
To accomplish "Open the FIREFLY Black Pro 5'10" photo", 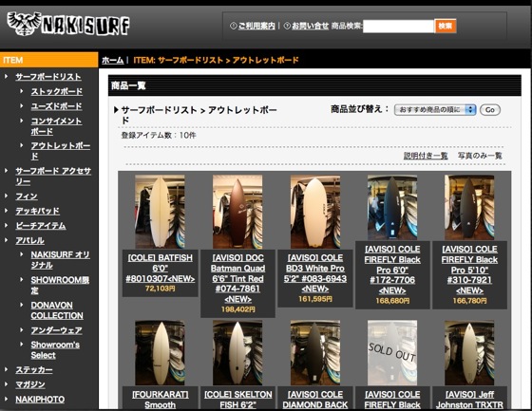I will (x=469, y=207).
